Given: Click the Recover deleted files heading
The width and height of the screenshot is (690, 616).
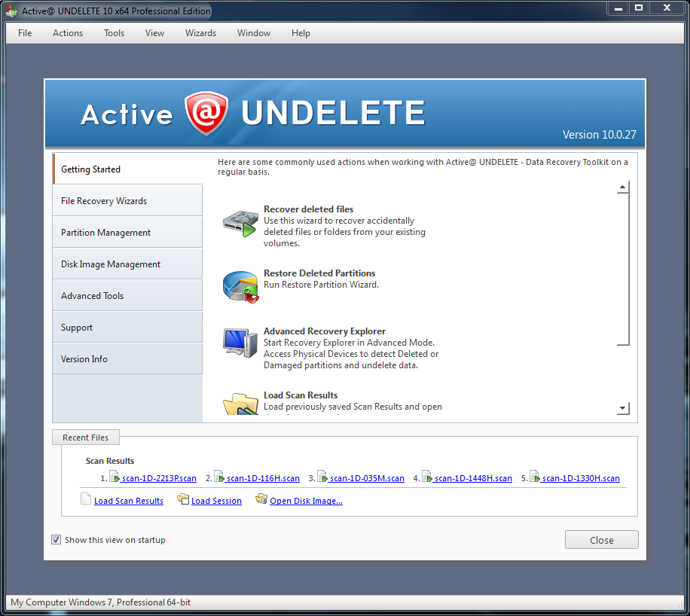Looking at the screenshot, I should [x=309, y=209].
